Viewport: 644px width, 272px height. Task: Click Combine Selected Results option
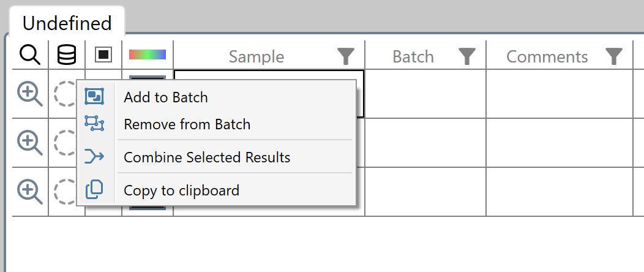(x=207, y=157)
